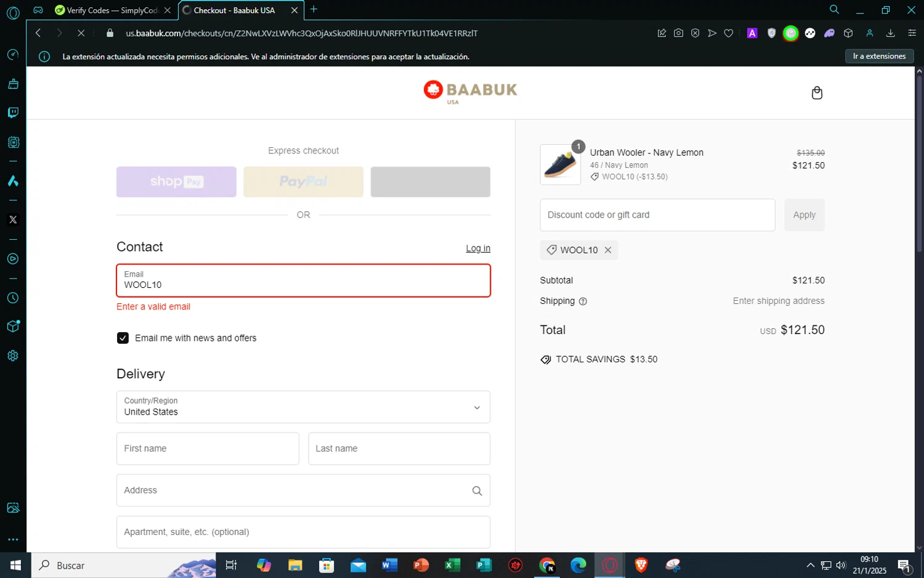Click the Address field
The width and height of the screenshot is (924, 578).
303,490
